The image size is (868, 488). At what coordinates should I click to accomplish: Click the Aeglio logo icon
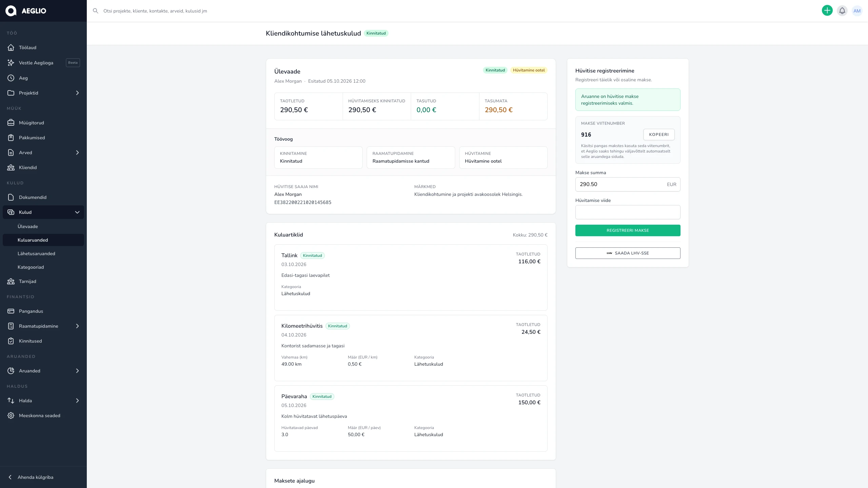[x=11, y=11]
